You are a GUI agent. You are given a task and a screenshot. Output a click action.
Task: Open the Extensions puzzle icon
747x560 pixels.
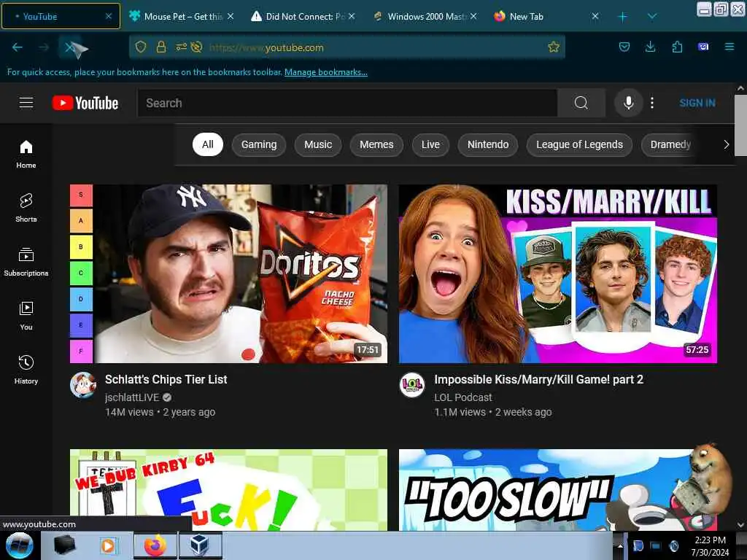click(x=677, y=47)
